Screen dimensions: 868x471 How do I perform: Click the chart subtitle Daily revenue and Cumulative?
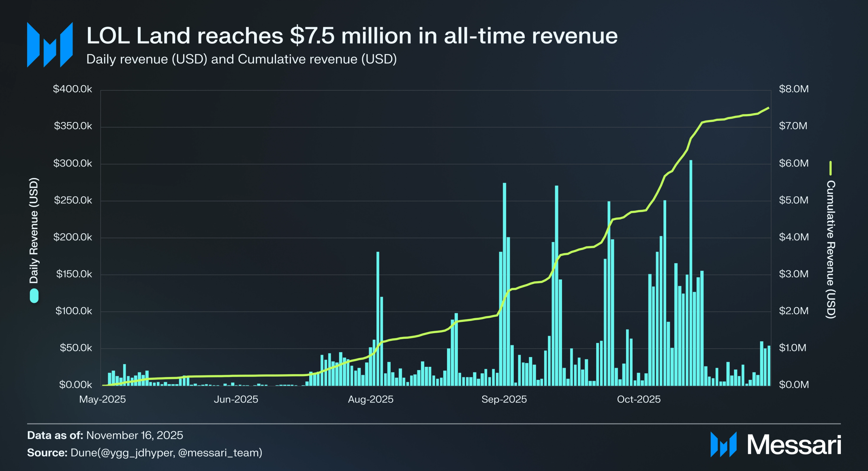pos(242,59)
